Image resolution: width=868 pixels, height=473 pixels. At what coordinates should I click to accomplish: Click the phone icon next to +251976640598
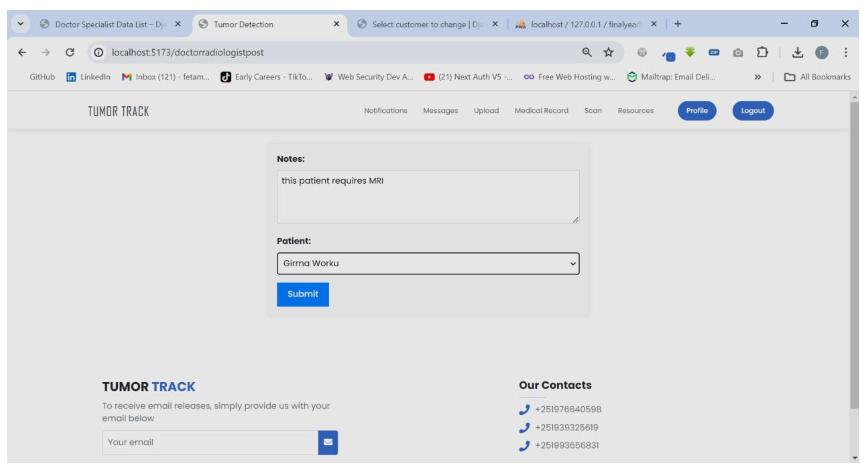(x=524, y=410)
